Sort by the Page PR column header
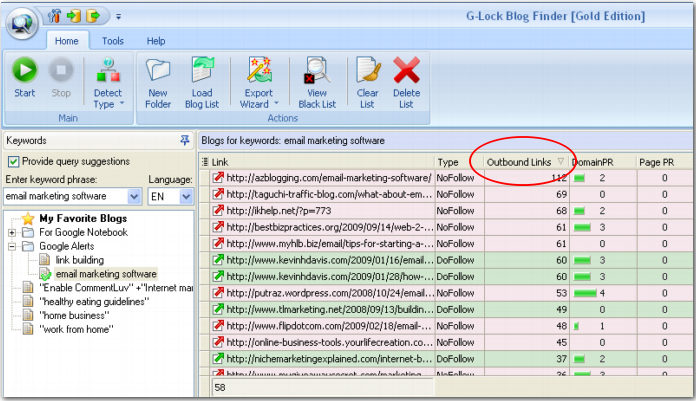This screenshot has width=696, height=401. click(x=664, y=162)
